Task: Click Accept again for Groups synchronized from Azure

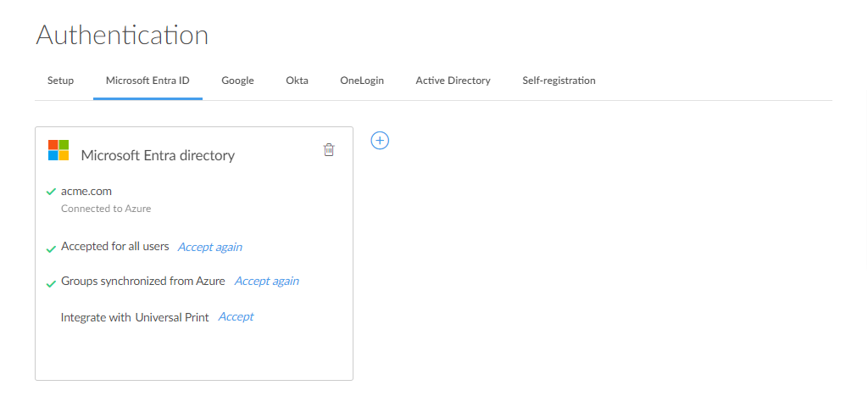Action: pos(267,282)
